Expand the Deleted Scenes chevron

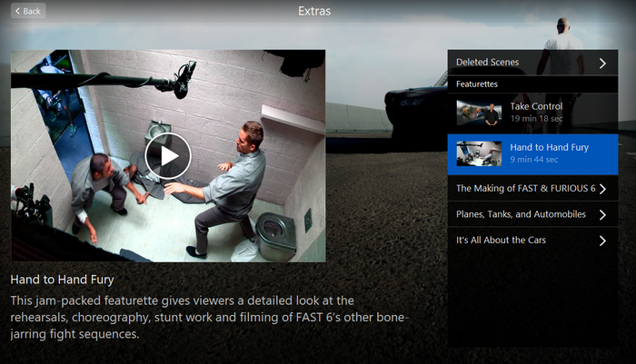602,63
